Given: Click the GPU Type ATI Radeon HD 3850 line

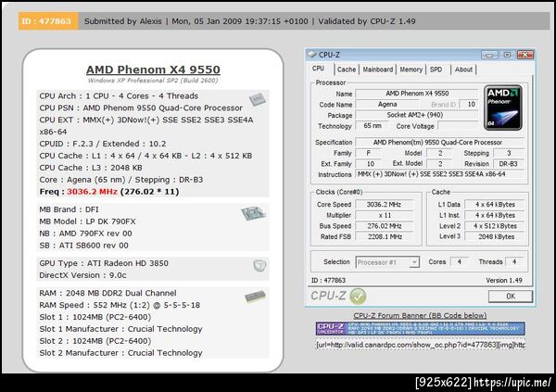Looking at the screenshot, I should pos(104,263).
